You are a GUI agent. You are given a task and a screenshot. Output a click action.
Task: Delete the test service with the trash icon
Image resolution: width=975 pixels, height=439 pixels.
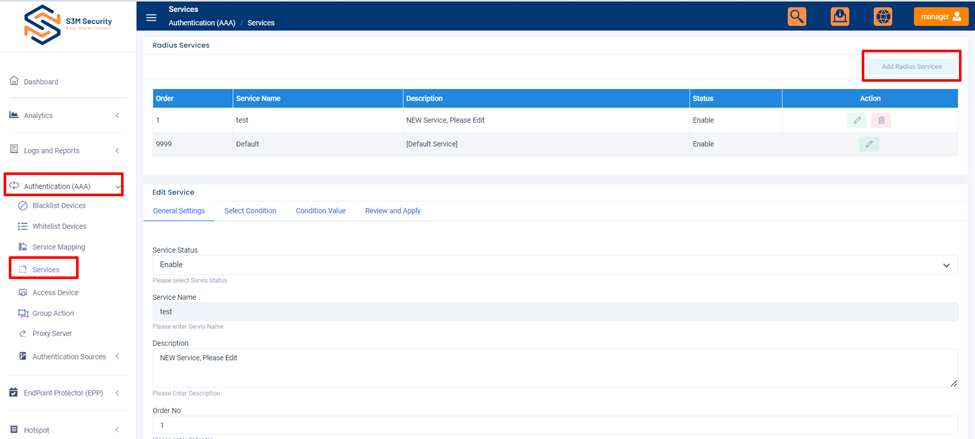pyautogui.click(x=881, y=120)
